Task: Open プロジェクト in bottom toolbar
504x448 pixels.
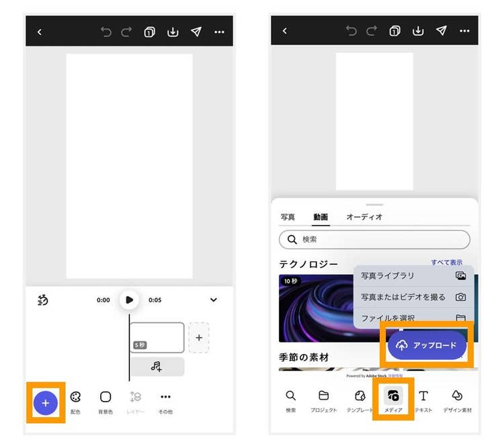Action: [x=324, y=401]
